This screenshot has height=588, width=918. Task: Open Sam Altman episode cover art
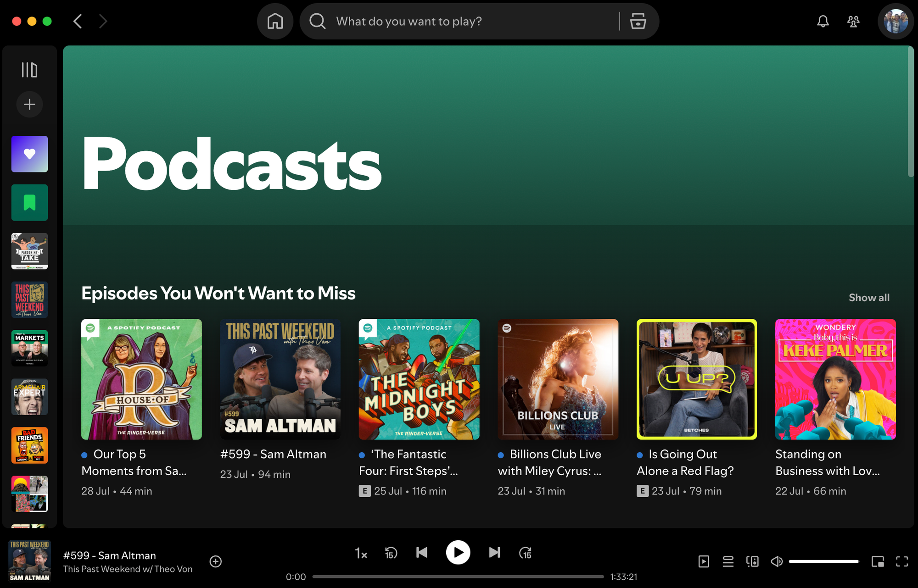click(280, 379)
